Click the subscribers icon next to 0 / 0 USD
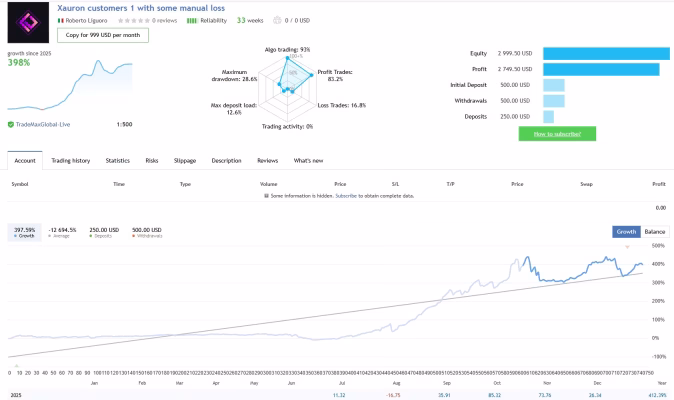The width and height of the screenshot is (674, 400). 277,20
